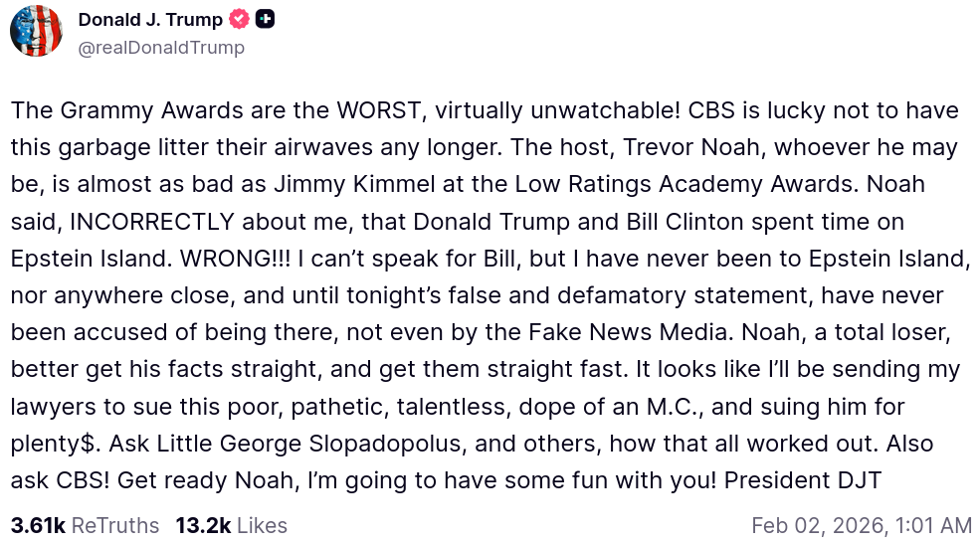
Task: Click "Low Ratings Academy Awards" text
Action: click(716, 184)
